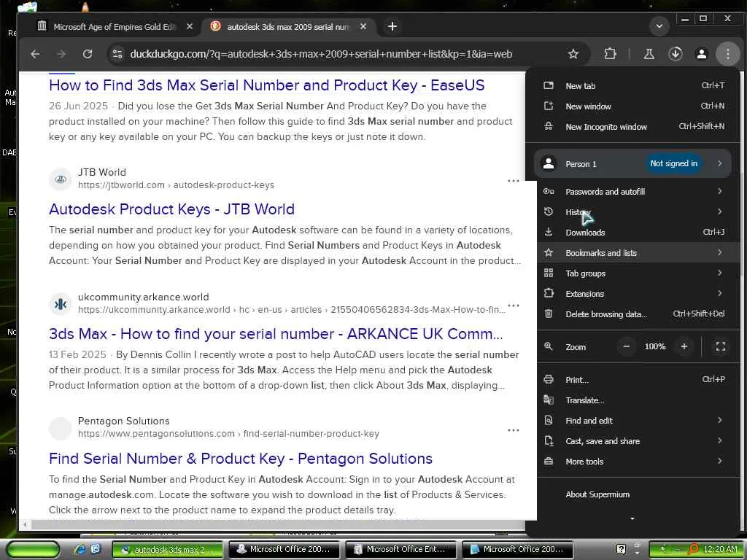Open more options for Pentagon Solutions result
The width and height of the screenshot is (747, 560).
pyautogui.click(x=513, y=430)
